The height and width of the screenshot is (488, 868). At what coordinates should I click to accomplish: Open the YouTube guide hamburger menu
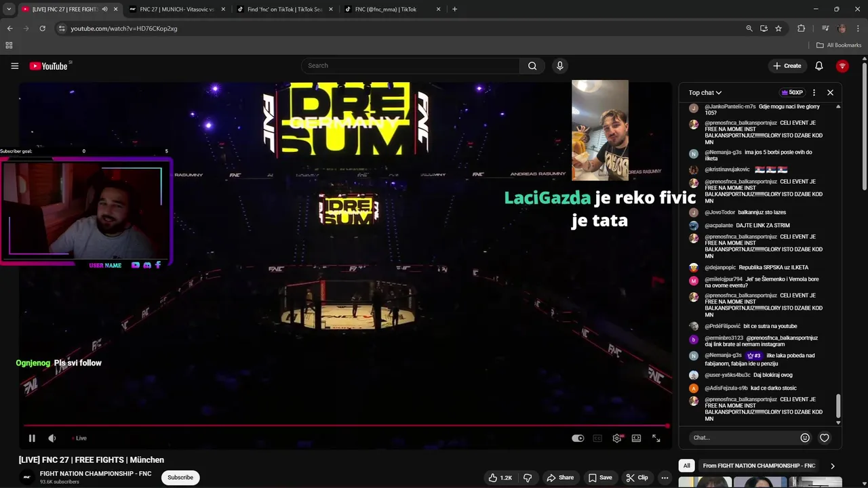pyautogui.click(x=14, y=66)
